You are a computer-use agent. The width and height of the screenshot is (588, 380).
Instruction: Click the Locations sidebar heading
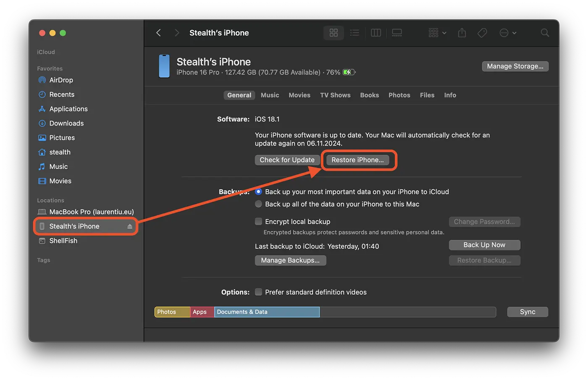[x=50, y=200]
